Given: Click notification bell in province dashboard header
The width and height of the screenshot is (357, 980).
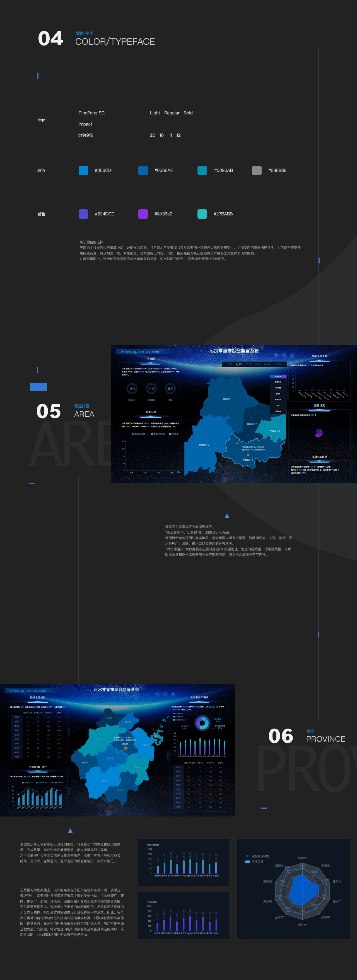Looking at the screenshot, I should (165, 694).
